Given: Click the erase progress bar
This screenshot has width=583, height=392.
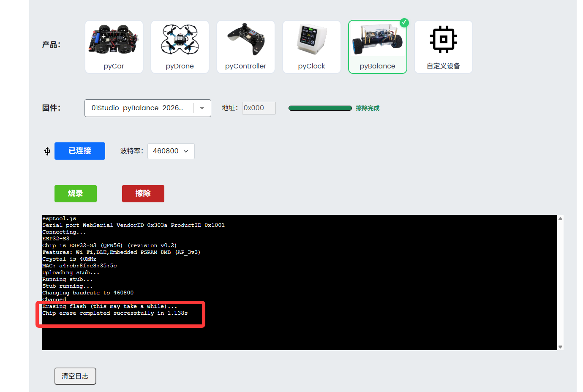Looking at the screenshot, I should 320,108.
